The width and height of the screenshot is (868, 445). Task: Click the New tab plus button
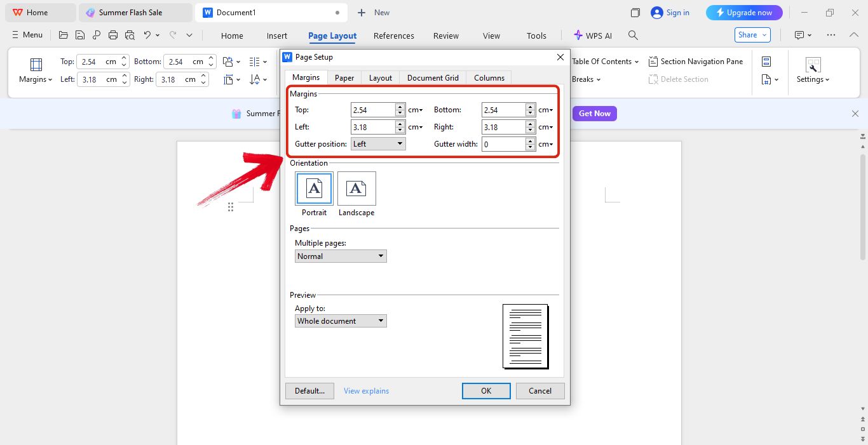point(362,13)
